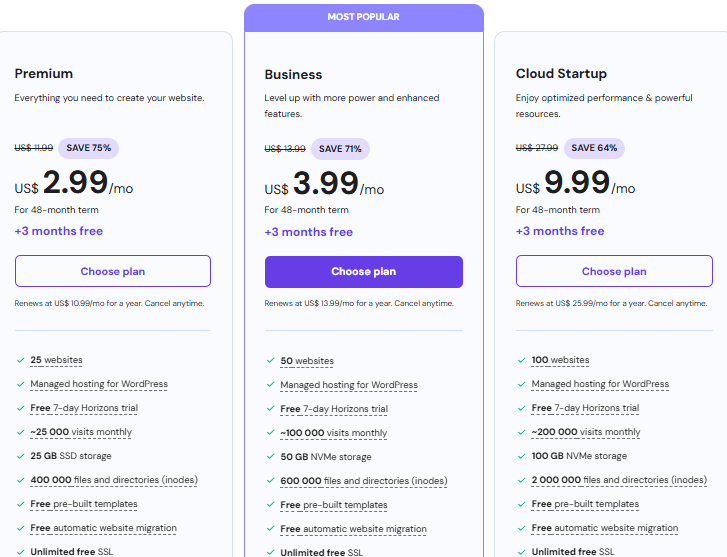The height and width of the screenshot is (557, 727).
Task: Open Managed hosting for WordPress tooltip in Premium
Action: (99, 384)
